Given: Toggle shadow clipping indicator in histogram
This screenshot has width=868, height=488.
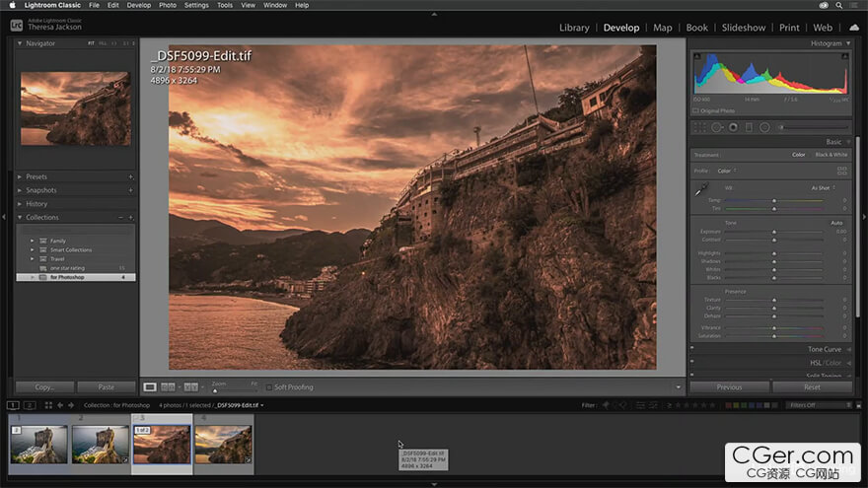Looking at the screenshot, I should (697, 56).
